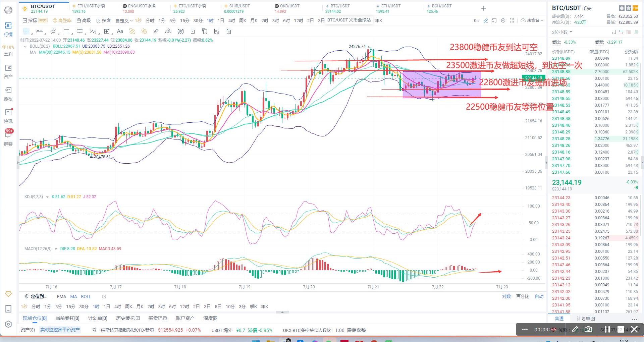Select the rectangle drawing tool
Viewport: 644px width, 342px height.
(66, 32)
